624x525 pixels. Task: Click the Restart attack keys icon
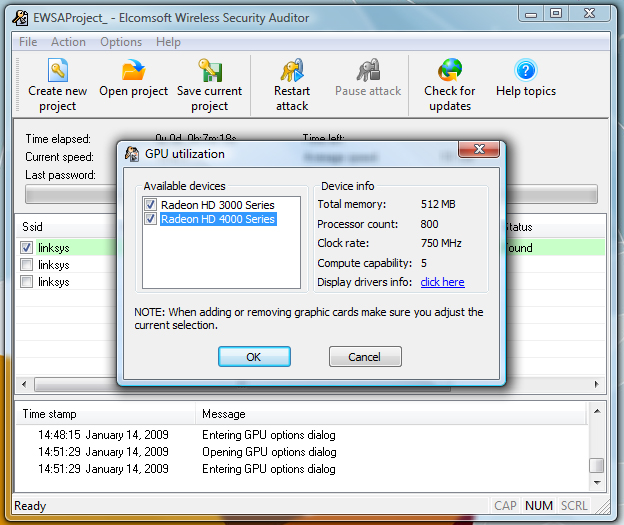292,70
